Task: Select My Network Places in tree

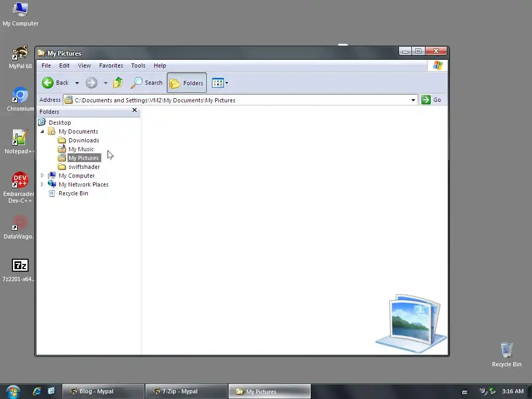Action: tap(84, 184)
